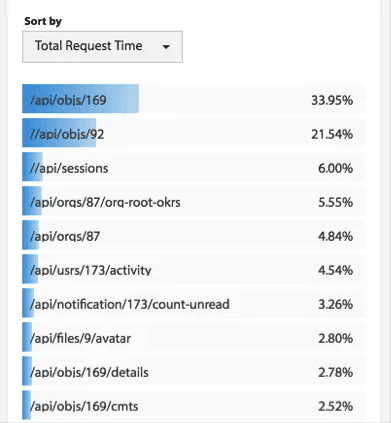The image size is (391, 423).
Task: Open /api/notification/173/count-unread entry
Action: coord(194,303)
